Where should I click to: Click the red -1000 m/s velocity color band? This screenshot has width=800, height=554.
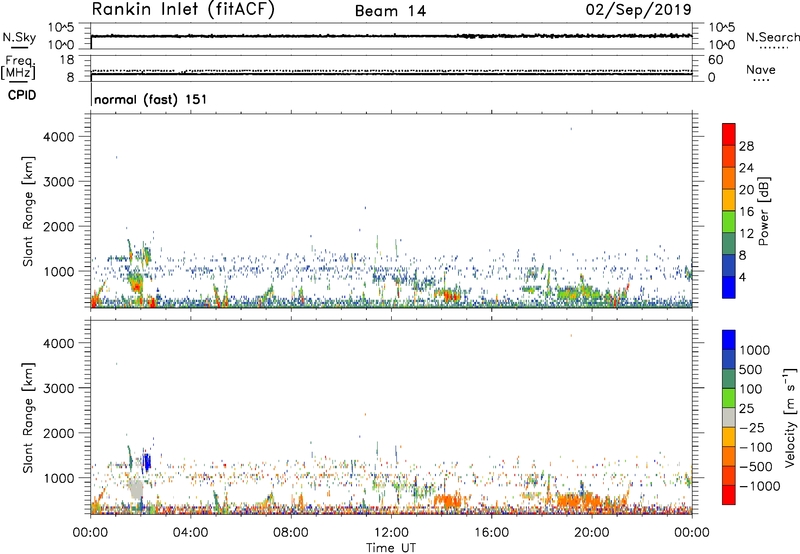point(729,495)
